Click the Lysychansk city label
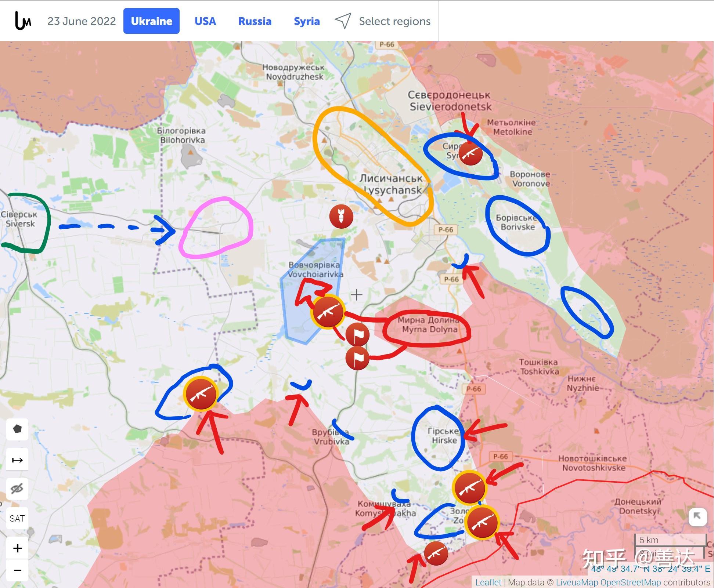This screenshot has height=588, width=714. coord(391,184)
